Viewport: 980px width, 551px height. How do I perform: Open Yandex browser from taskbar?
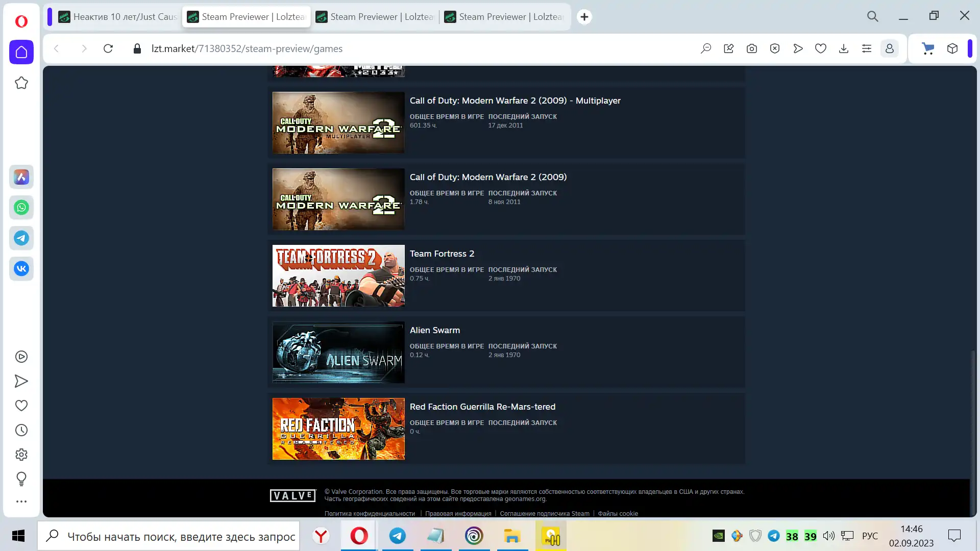click(x=321, y=536)
